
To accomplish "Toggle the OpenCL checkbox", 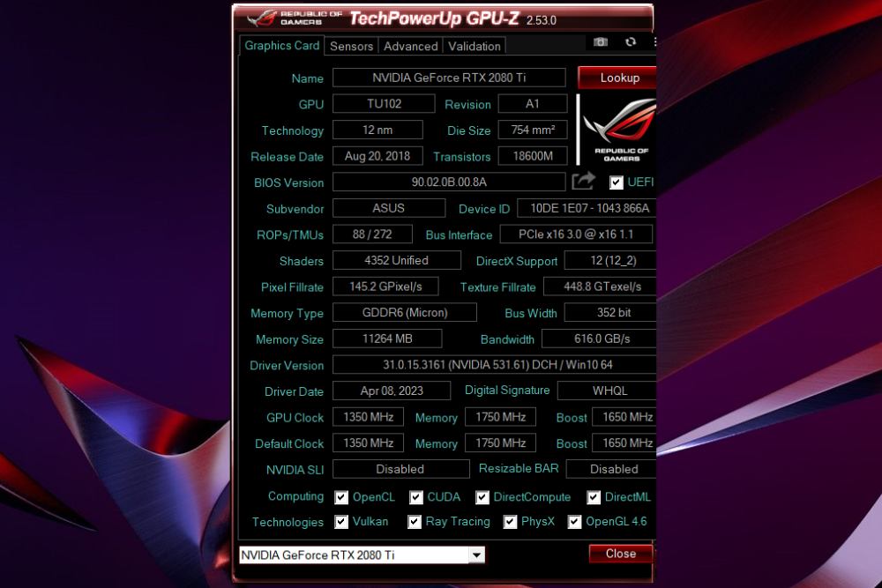I will point(340,497).
